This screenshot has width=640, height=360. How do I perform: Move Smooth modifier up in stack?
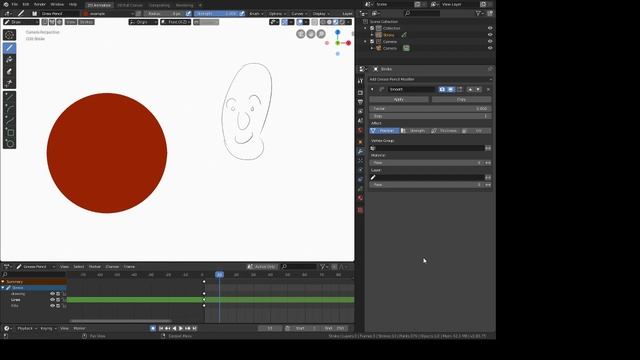[x=470, y=89]
